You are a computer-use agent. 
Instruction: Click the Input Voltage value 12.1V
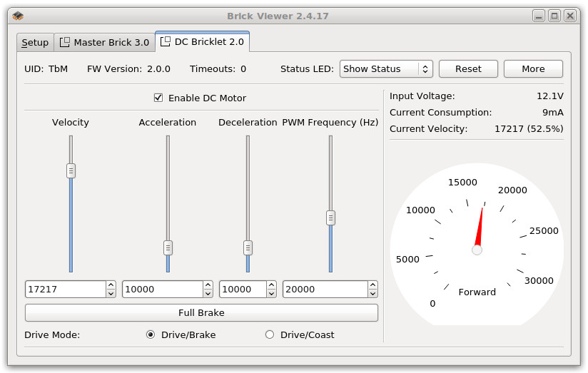point(549,96)
